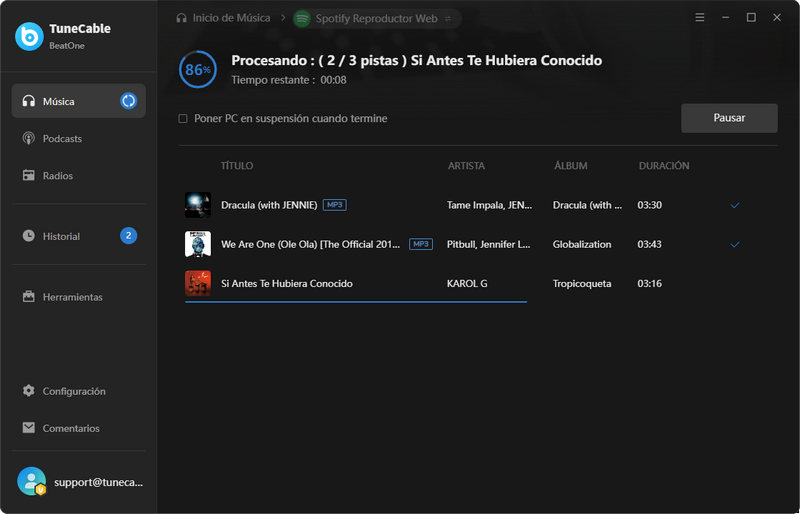Click duration 03:30 of Dracula

coord(649,205)
